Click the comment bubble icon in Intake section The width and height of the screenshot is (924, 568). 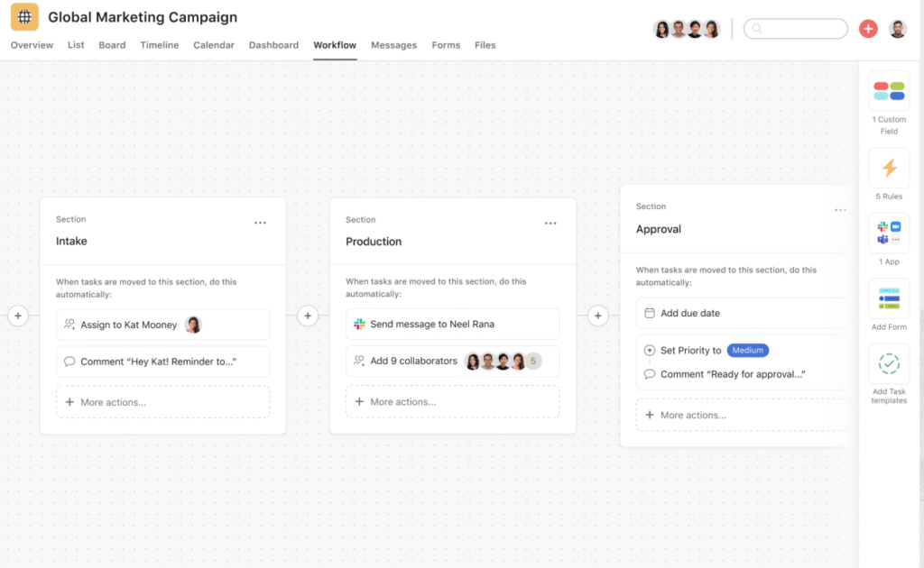(x=70, y=362)
